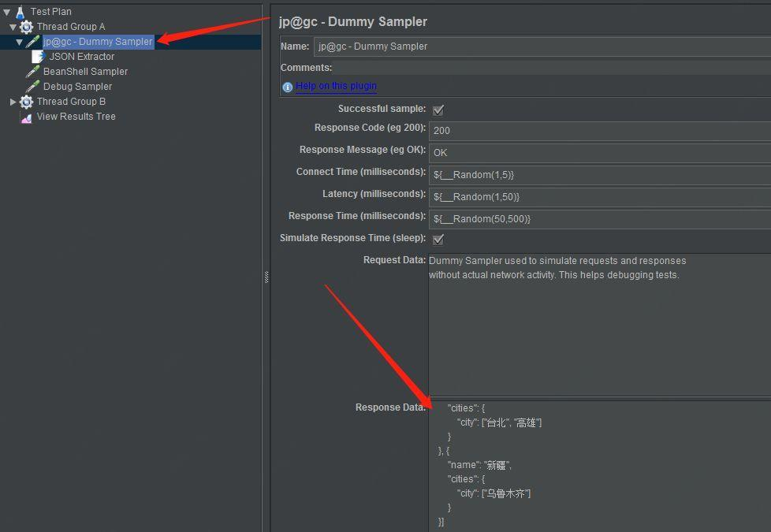This screenshot has width=771, height=532.
Task: Click the JSON Extractor icon
Action: [x=38, y=57]
